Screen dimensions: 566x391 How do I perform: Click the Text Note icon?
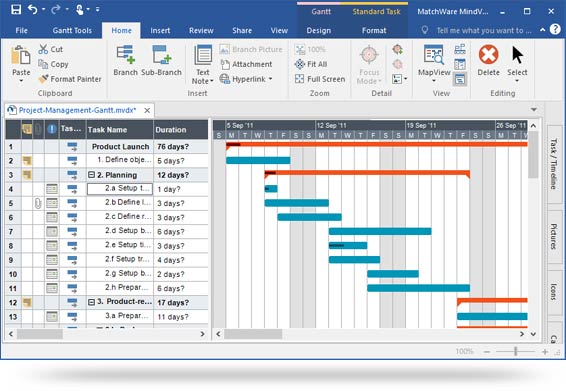[x=203, y=55]
